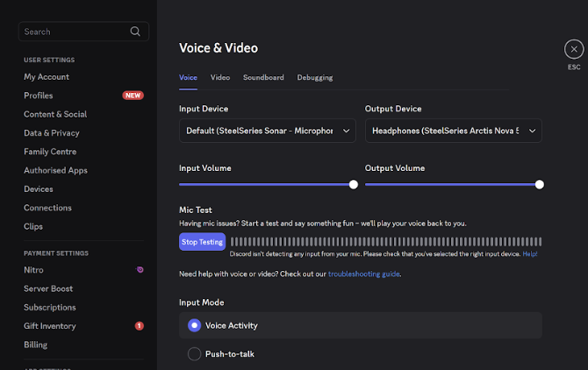This screenshot has height=370, width=588.
Task: Switch to the Soundboard tab
Action: pyautogui.click(x=263, y=77)
